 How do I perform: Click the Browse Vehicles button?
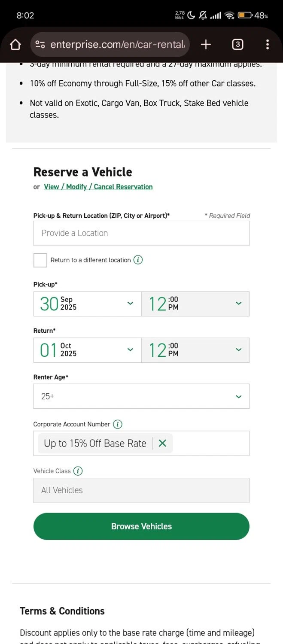pos(141,526)
